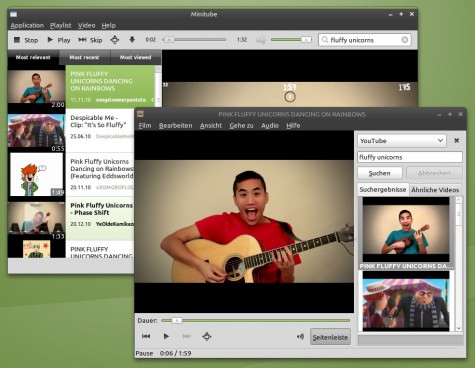The image size is (475, 368).
Task: Click the Minitube playlist scrollbar
Action: 158,86
